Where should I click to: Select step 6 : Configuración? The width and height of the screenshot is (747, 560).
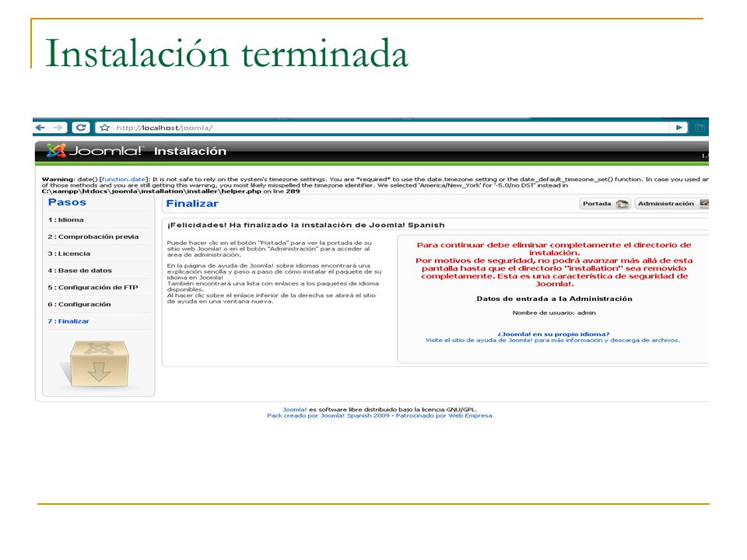[x=79, y=304]
